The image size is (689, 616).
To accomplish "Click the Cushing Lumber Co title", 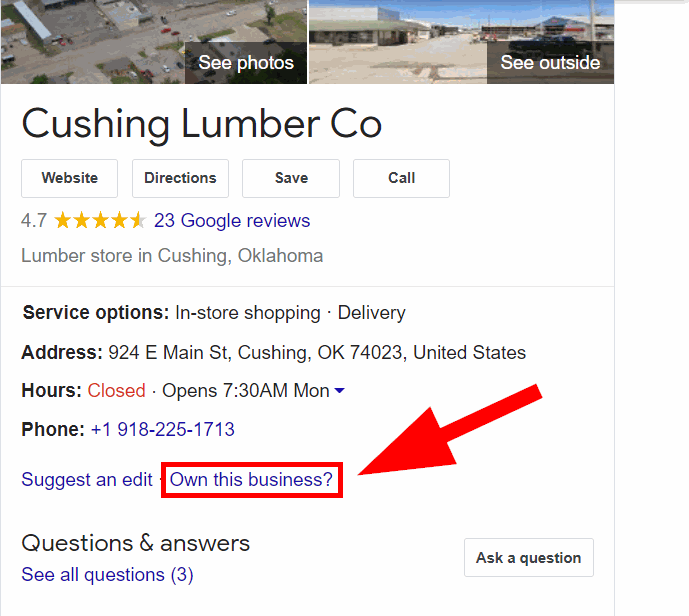I will pos(202,125).
